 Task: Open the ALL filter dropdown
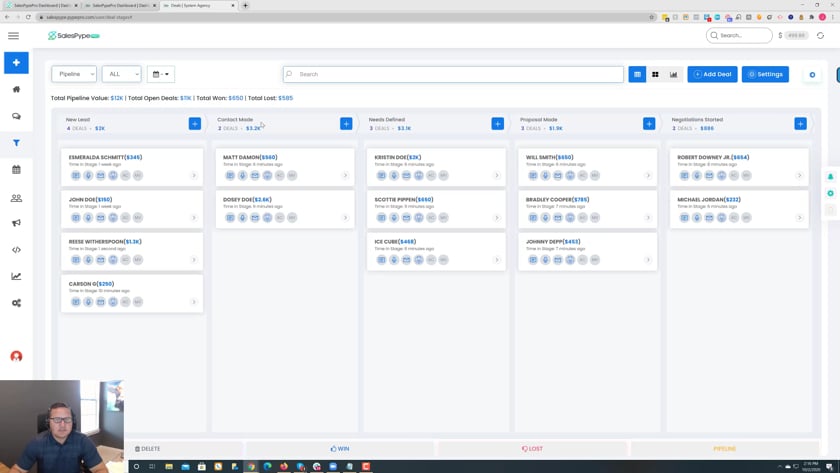pyautogui.click(x=122, y=74)
